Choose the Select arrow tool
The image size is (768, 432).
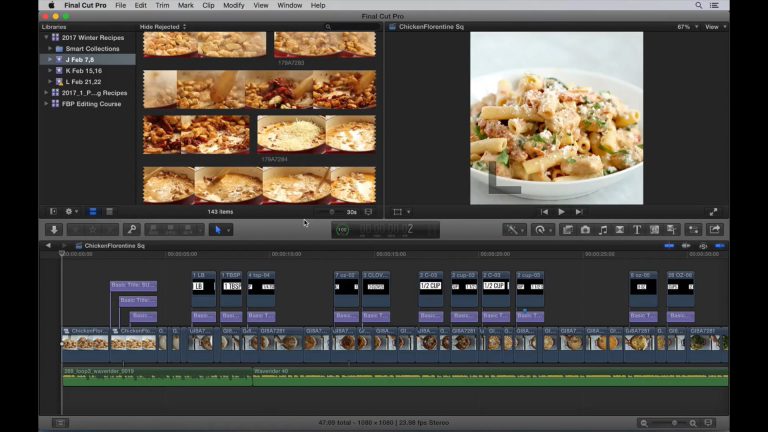218,230
